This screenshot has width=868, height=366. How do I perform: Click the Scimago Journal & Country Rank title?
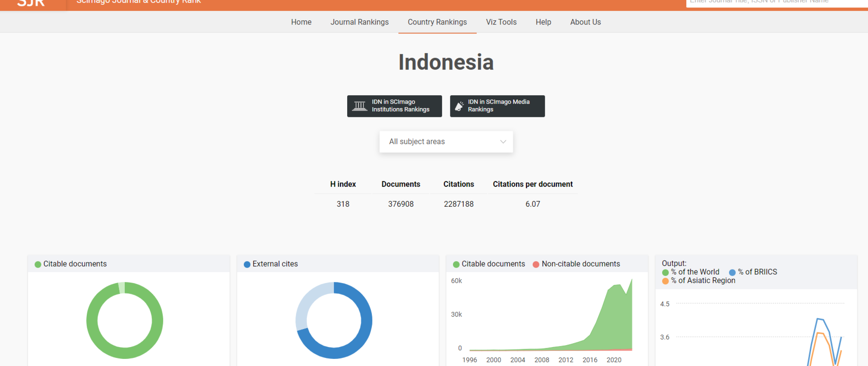(138, 2)
